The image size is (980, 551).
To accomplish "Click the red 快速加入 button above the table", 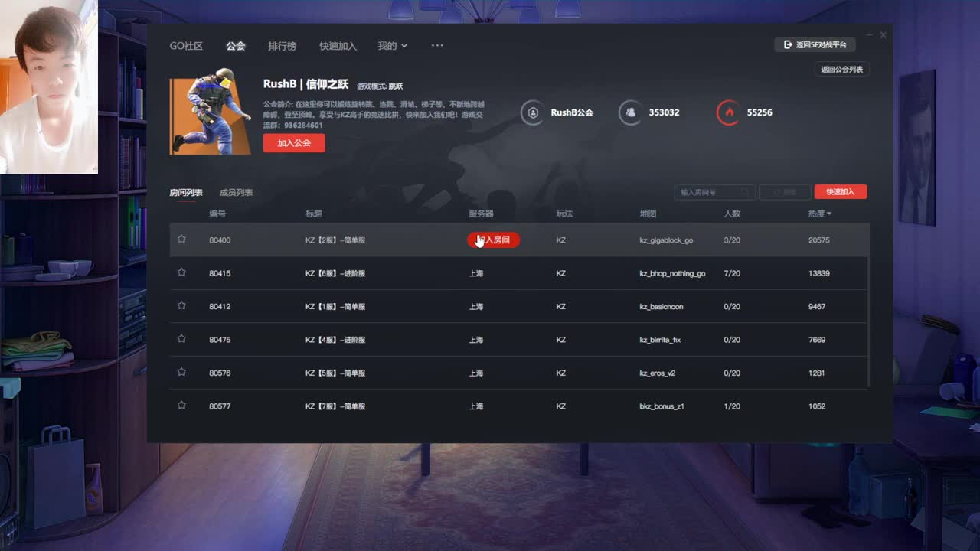I will point(841,192).
